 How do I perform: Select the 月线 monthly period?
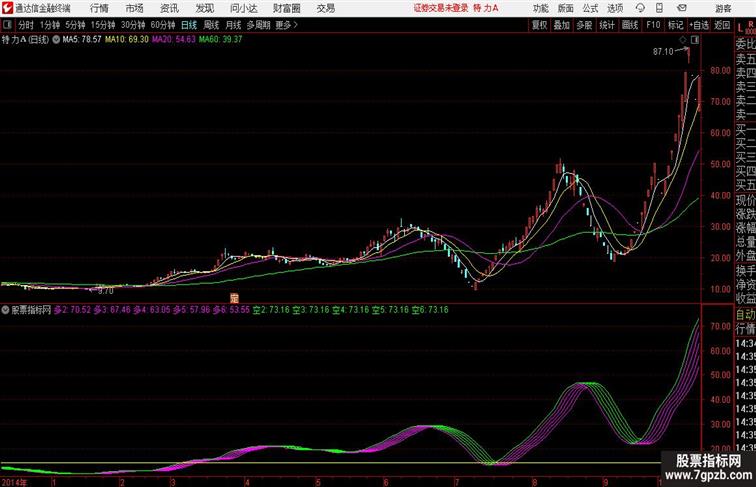coord(233,25)
